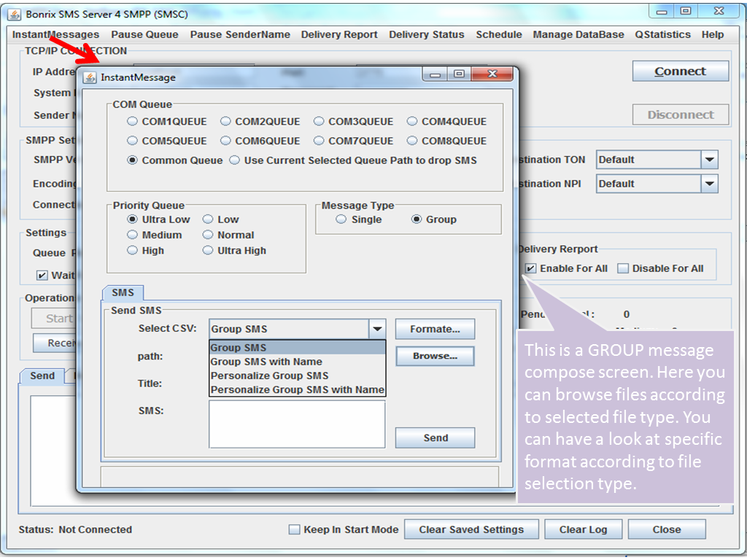Close the InstantMessage dialog
The width and height of the screenshot is (747, 560).
pos(492,74)
